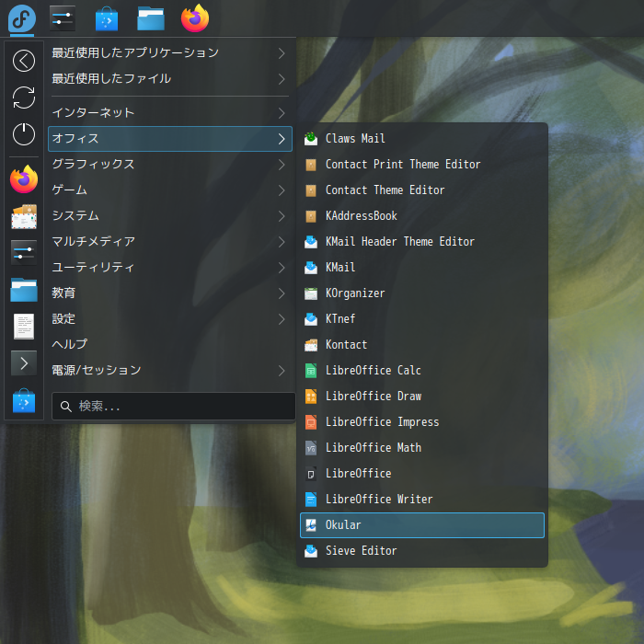Open System Settings favorite in sidebar

[24, 253]
